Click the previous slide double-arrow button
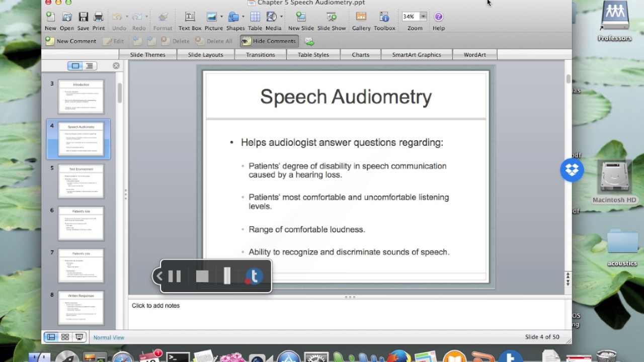The width and height of the screenshot is (644, 362). (x=568, y=276)
